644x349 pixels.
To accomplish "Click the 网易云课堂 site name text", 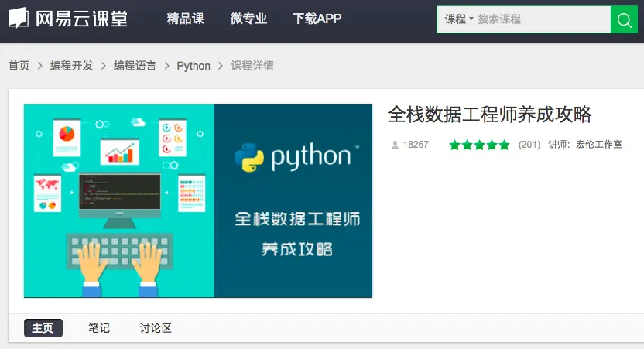I will 81,19.
